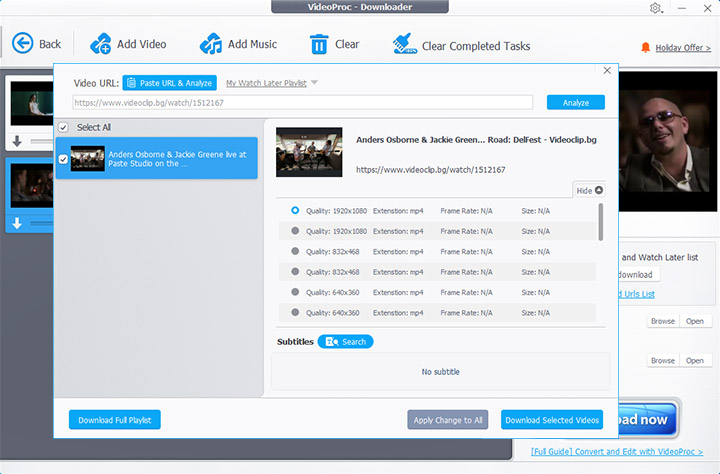
Task: Collapse the quality list with Hide
Action: [589, 190]
